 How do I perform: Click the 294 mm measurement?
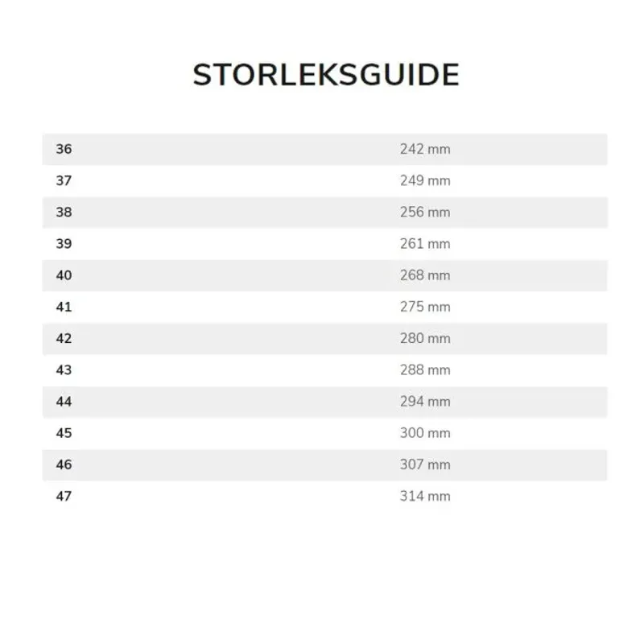425,402
